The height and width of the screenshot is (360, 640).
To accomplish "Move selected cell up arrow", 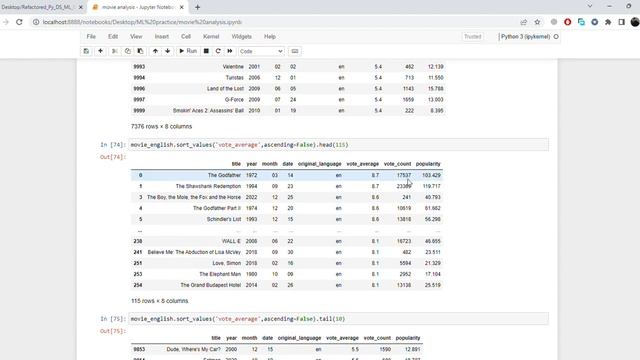I will pos(155,51).
